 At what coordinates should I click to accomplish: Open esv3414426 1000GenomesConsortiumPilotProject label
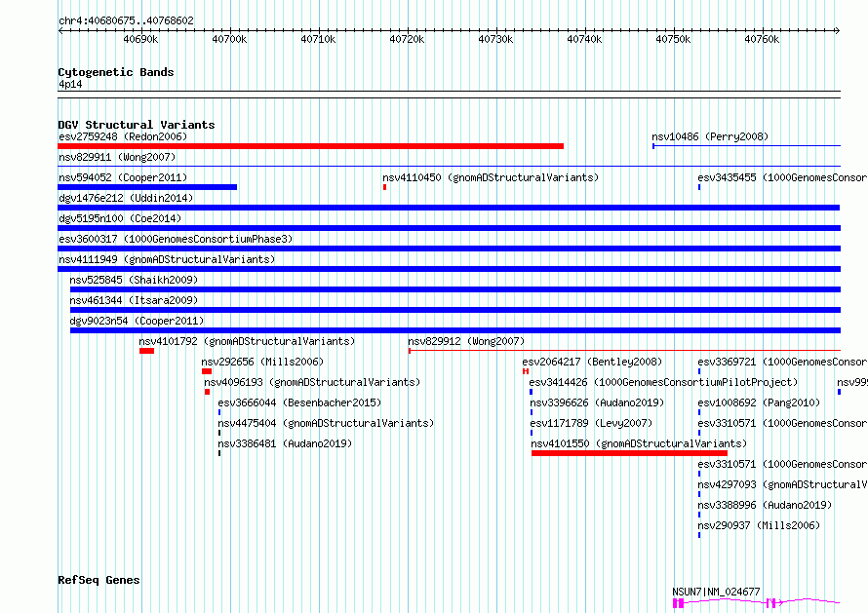(663, 382)
